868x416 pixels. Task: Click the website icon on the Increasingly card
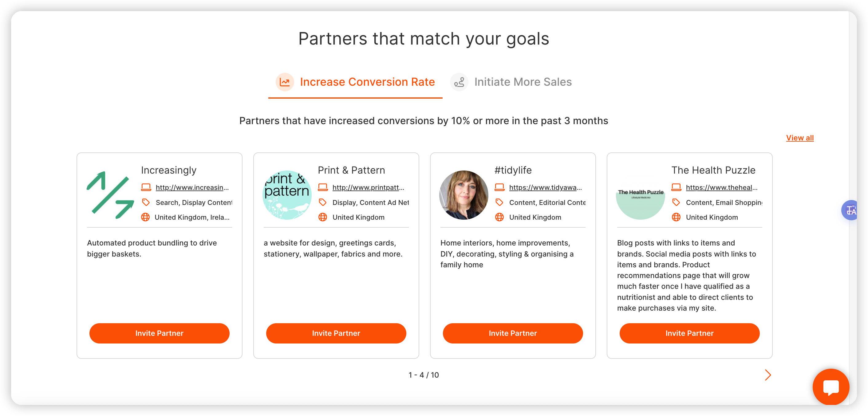(x=146, y=187)
